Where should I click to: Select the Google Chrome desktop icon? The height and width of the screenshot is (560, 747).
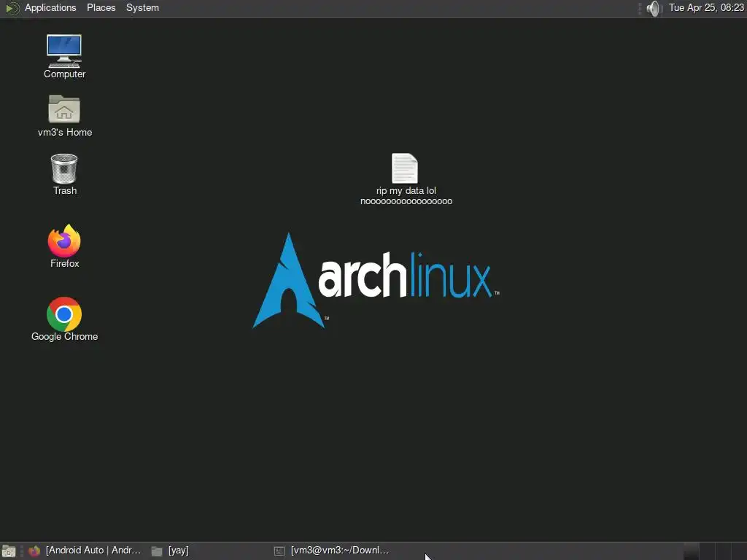pyautogui.click(x=64, y=314)
